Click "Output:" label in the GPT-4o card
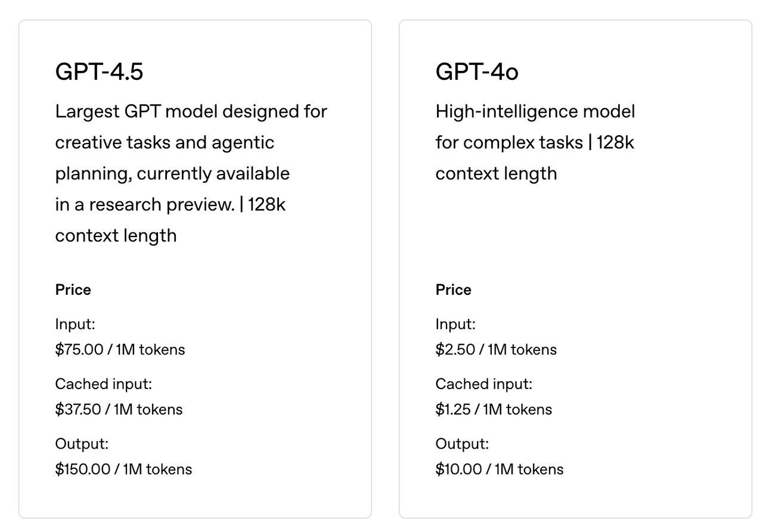 tap(462, 444)
